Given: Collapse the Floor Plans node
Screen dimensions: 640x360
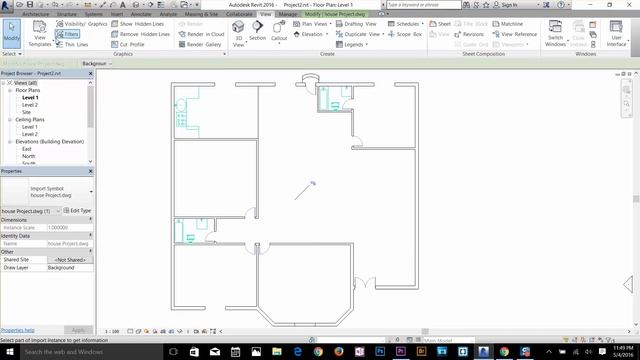Looking at the screenshot, I should point(10,90).
